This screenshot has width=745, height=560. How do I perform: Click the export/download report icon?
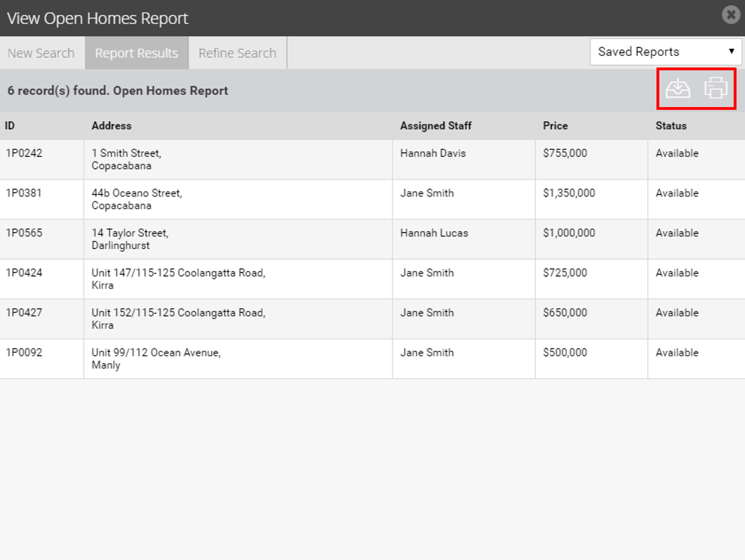pos(678,88)
